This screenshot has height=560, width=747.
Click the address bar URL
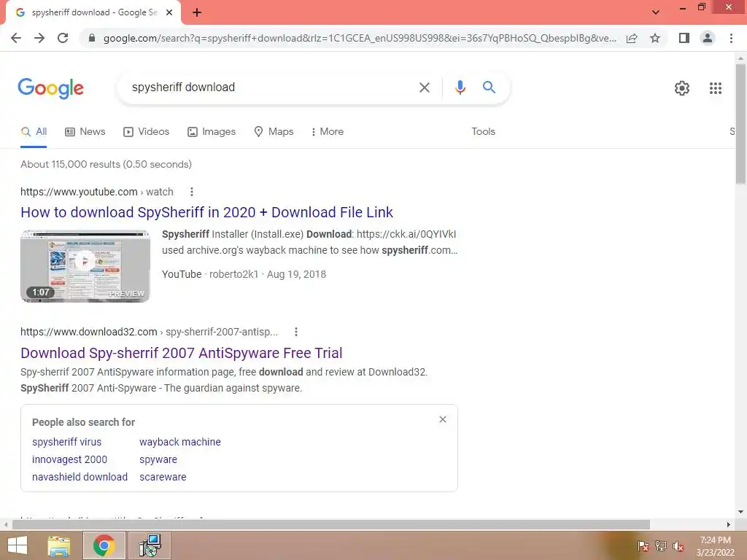coord(360,38)
